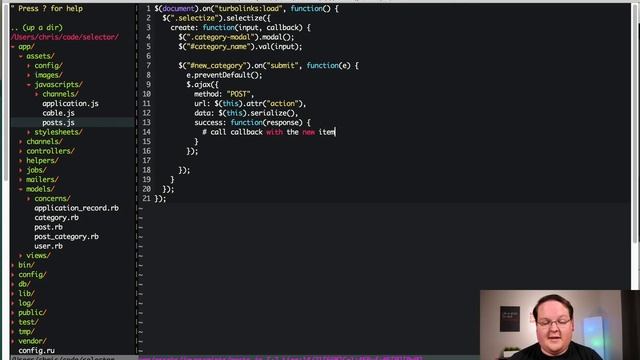The width and height of the screenshot is (640, 360).
Task: Open the db/ folder
Action: (x=24, y=284)
